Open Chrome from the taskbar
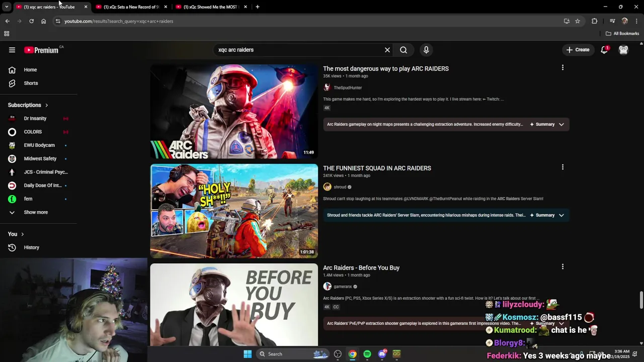This screenshot has width=644, height=362. [x=353, y=354]
